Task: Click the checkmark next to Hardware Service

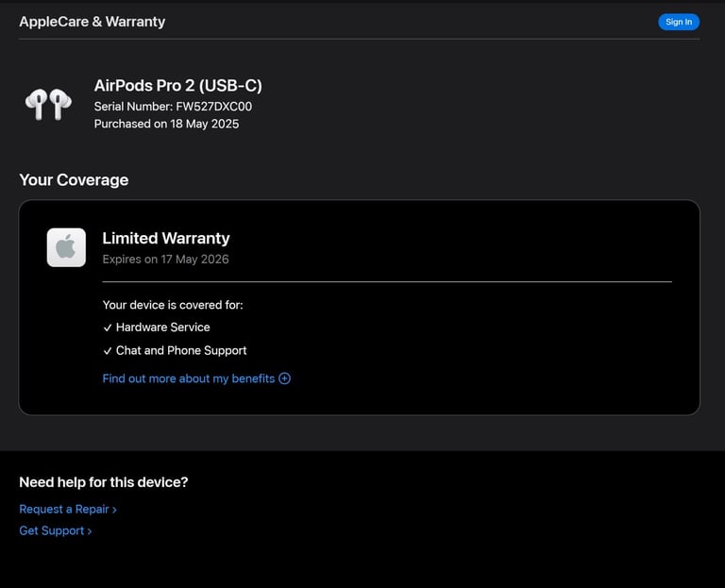Action: (x=108, y=328)
